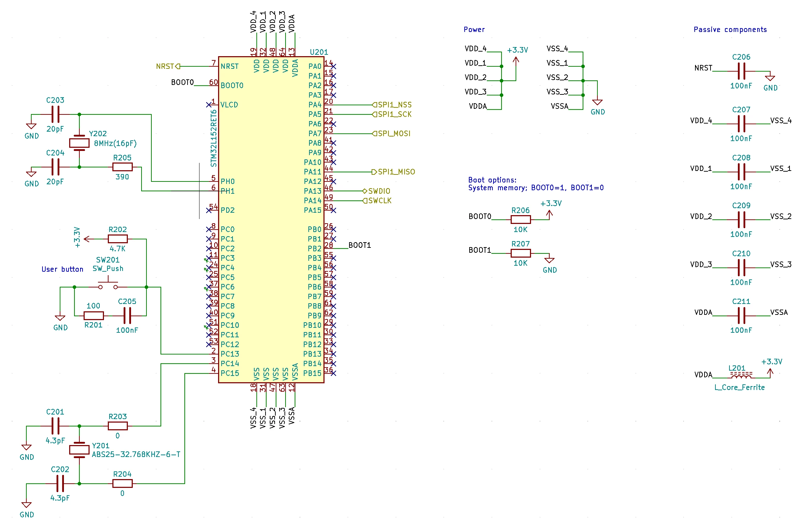Select the STM32L152RET6 part value text
The height and width of the screenshot is (530, 812).
click(214, 138)
